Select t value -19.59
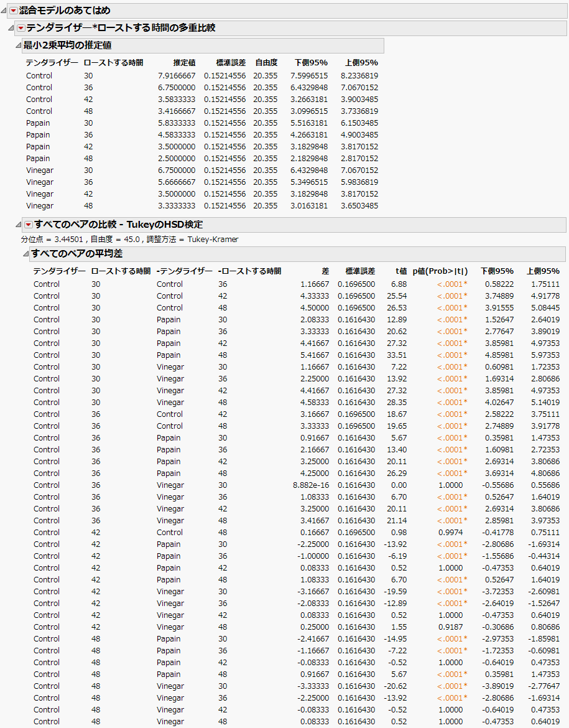This screenshot has width=569, height=728. pyautogui.click(x=396, y=592)
